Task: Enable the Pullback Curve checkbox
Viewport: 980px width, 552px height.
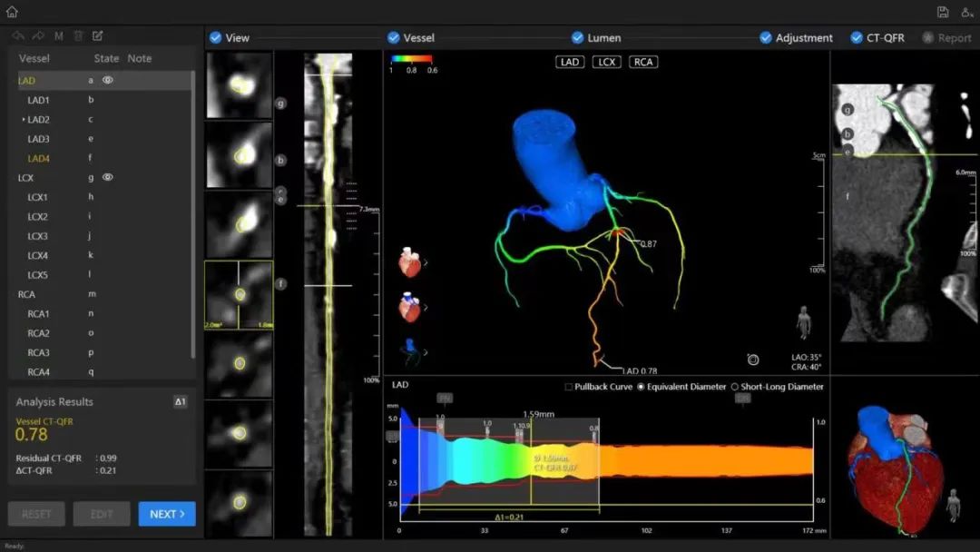Action: coord(569,387)
